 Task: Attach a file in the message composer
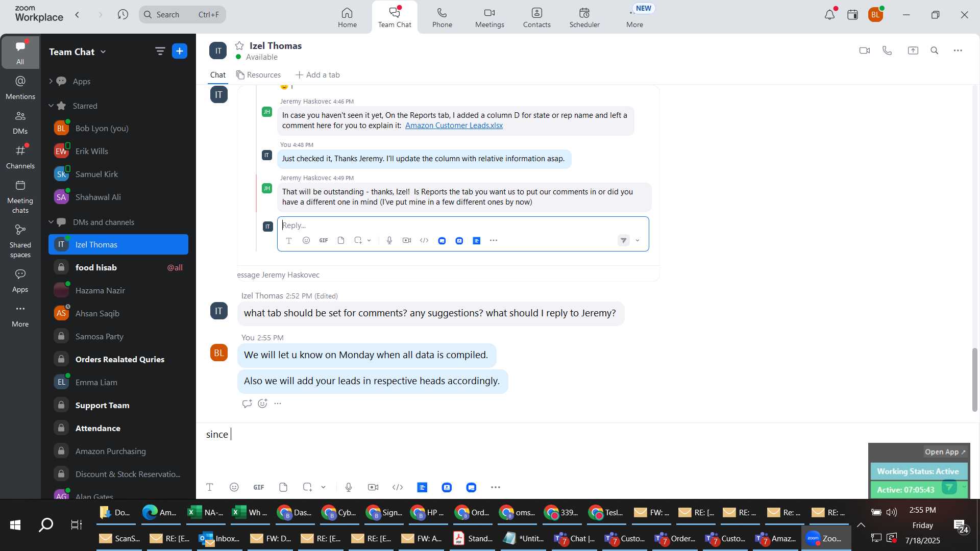point(283,487)
